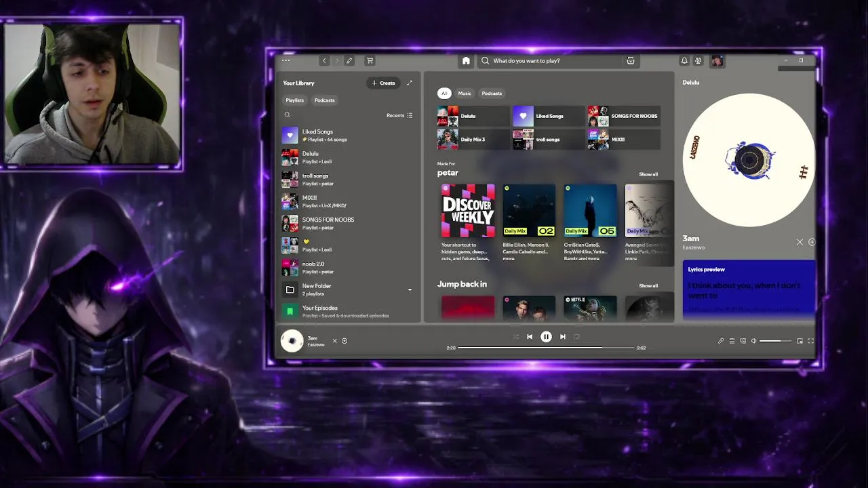Screen dimensions: 868x488
Task: Click the Lyrics preview card
Action: tap(749, 289)
